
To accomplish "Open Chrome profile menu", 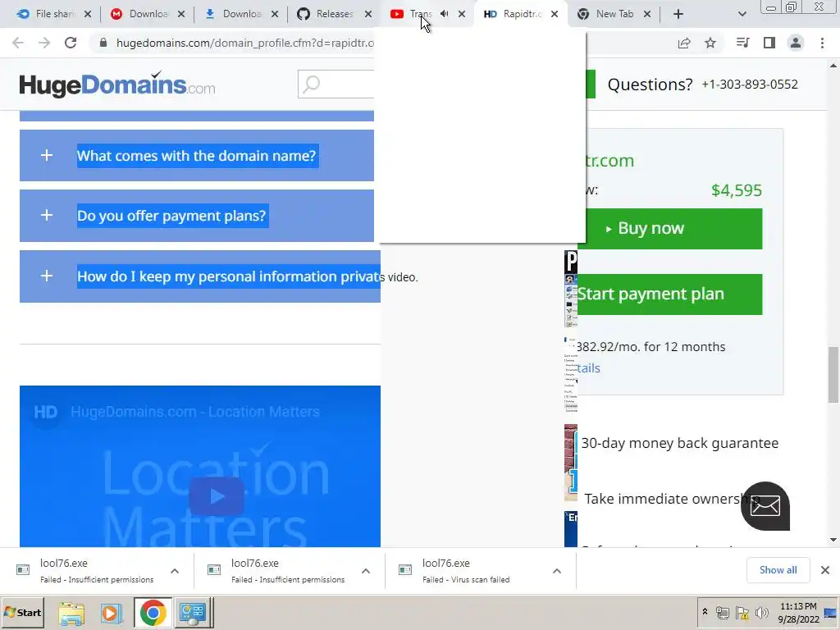I will [x=796, y=43].
